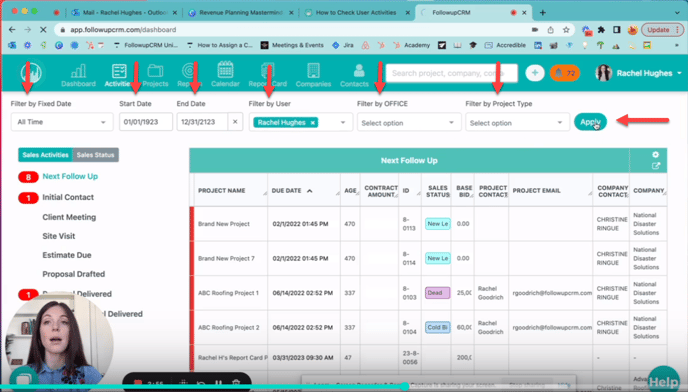The width and height of the screenshot is (688, 392).
Task: Open the browser tab list chevron
Action: click(677, 13)
